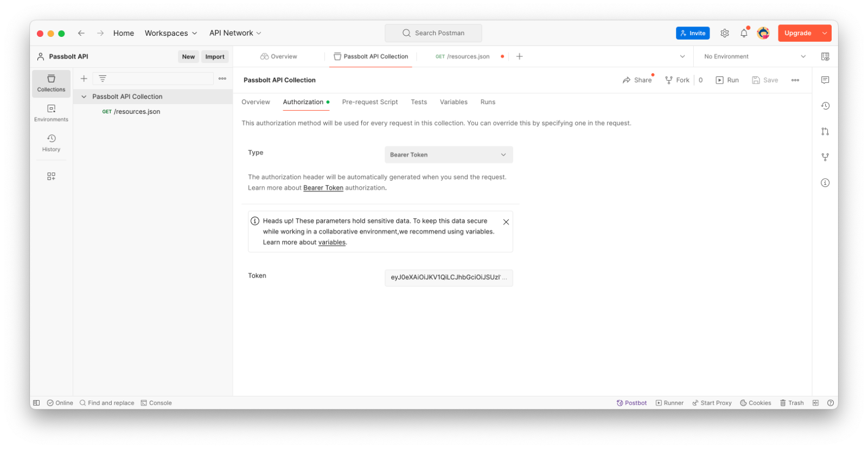Open the Runner in status bar
Image resolution: width=868 pixels, height=449 pixels.
pos(669,403)
